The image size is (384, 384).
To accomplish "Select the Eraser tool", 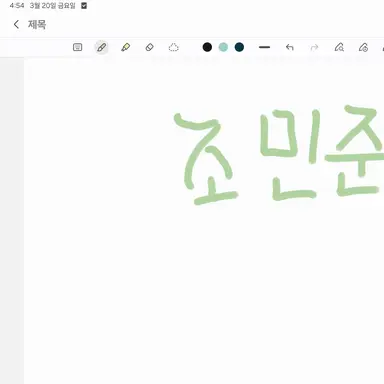I will 149,47.
